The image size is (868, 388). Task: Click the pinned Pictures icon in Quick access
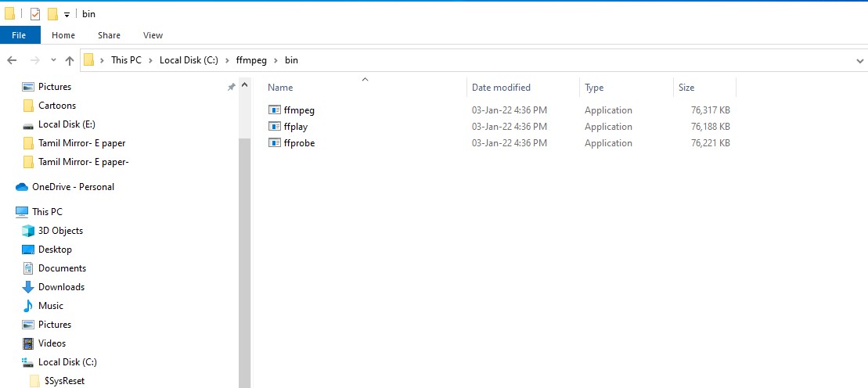click(x=27, y=87)
